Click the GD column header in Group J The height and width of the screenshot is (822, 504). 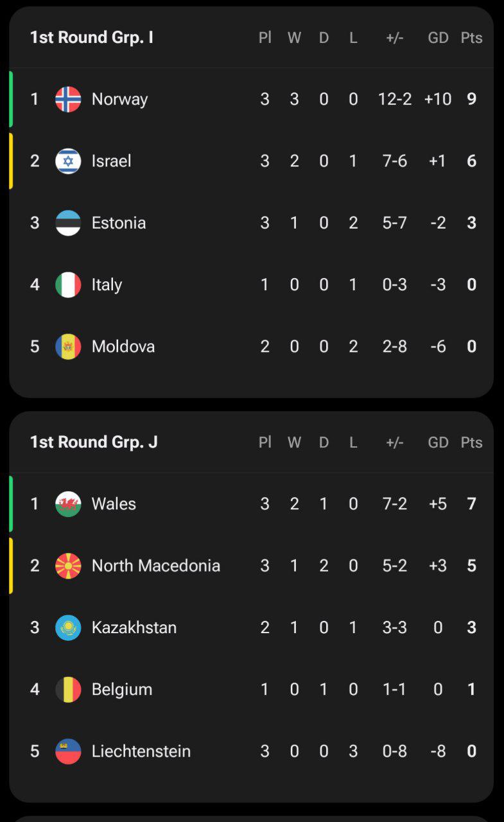[x=438, y=442]
